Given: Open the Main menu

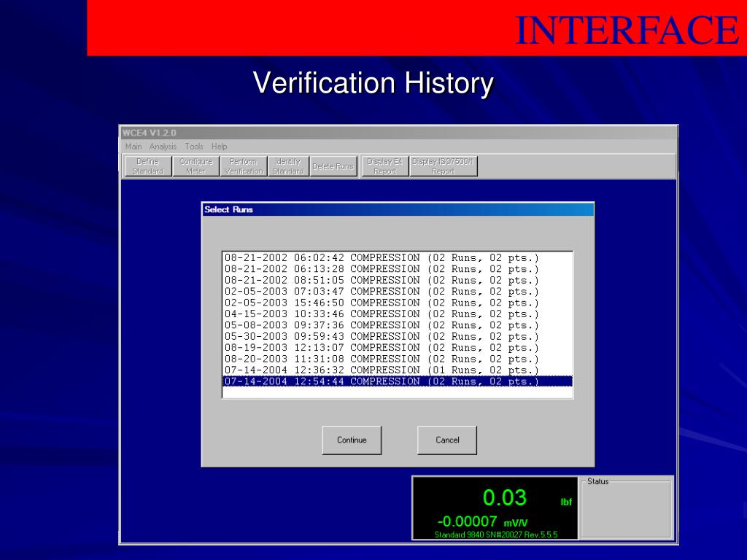Looking at the screenshot, I should click(x=133, y=147).
